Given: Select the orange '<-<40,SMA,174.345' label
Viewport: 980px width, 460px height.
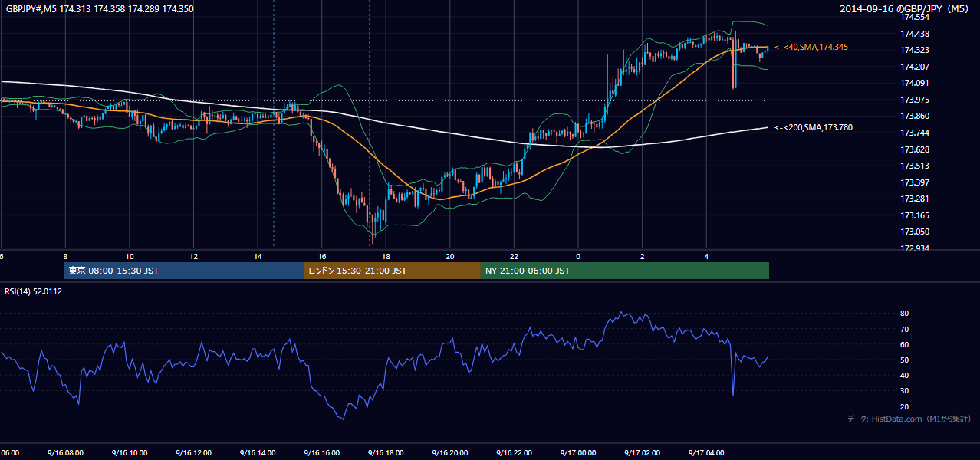Looking at the screenshot, I should tap(811, 48).
